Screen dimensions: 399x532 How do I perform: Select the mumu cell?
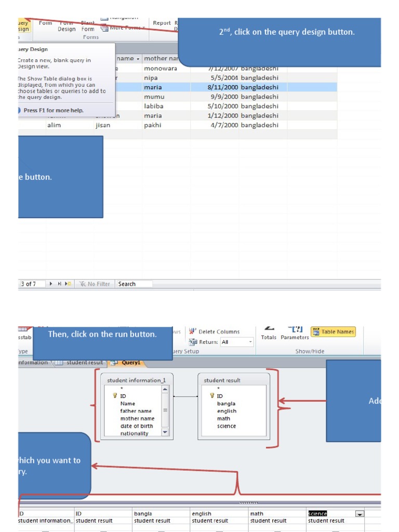click(x=166, y=97)
